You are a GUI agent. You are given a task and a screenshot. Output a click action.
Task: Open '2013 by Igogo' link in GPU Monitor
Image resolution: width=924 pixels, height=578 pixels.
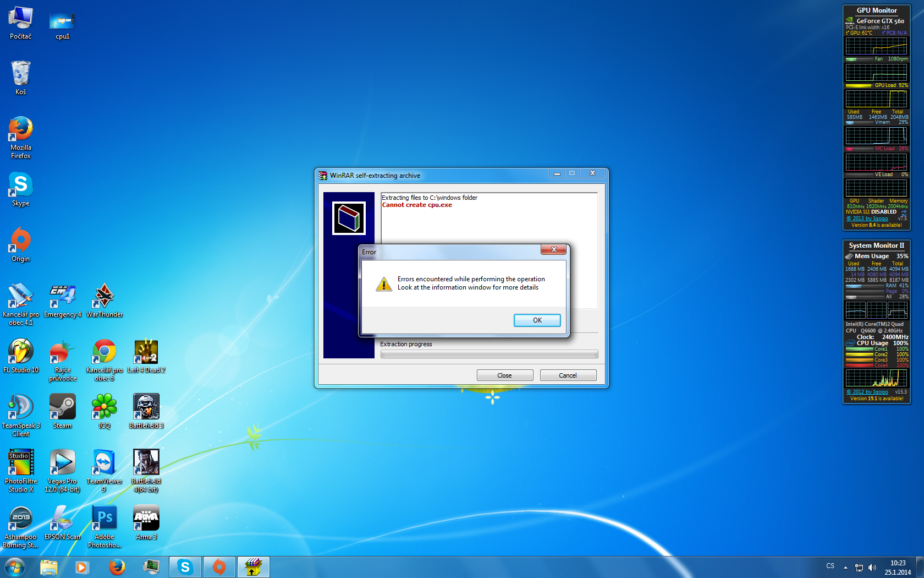click(867, 219)
